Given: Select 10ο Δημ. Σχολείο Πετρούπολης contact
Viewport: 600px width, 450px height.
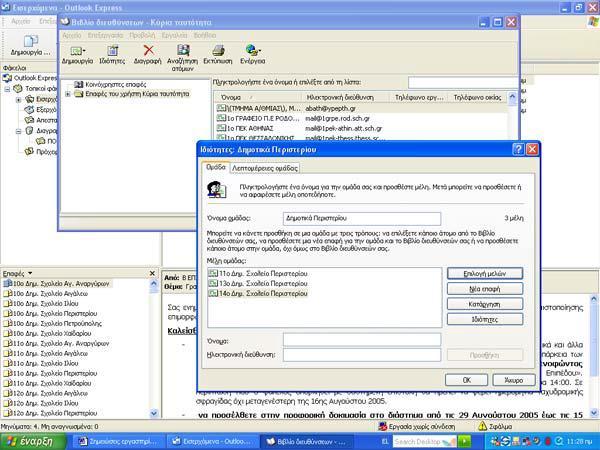Looking at the screenshot, I should point(53,323).
